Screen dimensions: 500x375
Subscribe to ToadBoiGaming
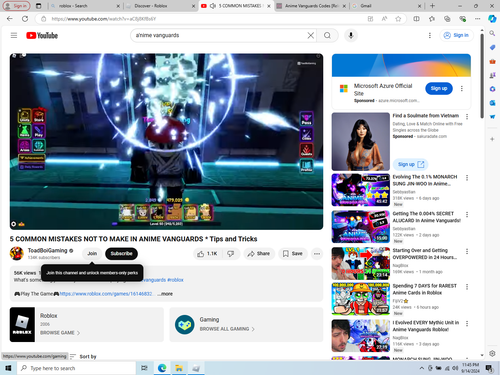[x=121, y=254]
